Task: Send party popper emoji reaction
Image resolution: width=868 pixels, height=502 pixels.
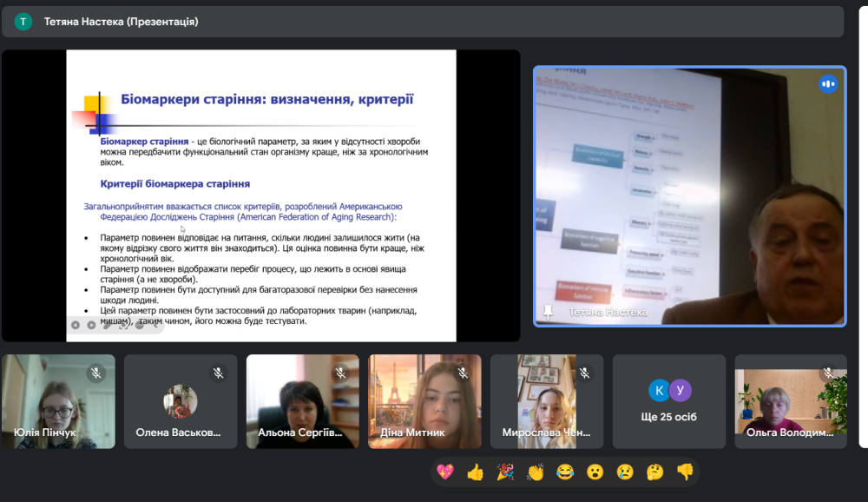Action: click(x=505, y=472)
